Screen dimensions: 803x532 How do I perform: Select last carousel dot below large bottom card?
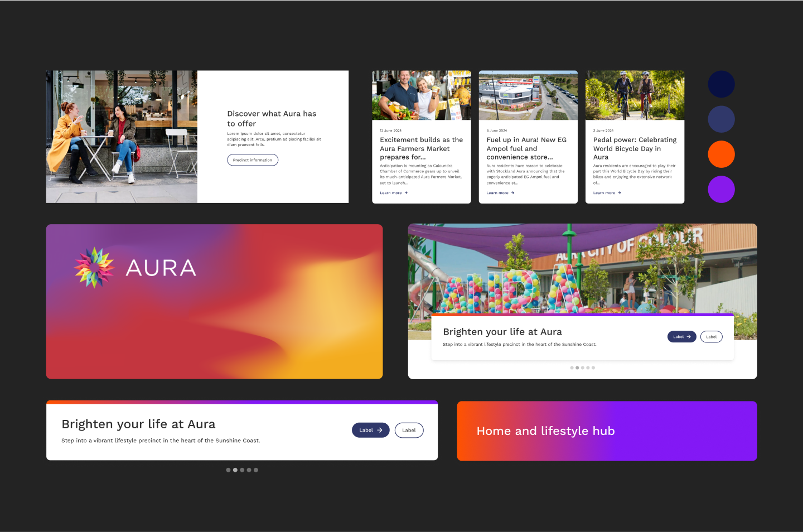tap(256, 470)
